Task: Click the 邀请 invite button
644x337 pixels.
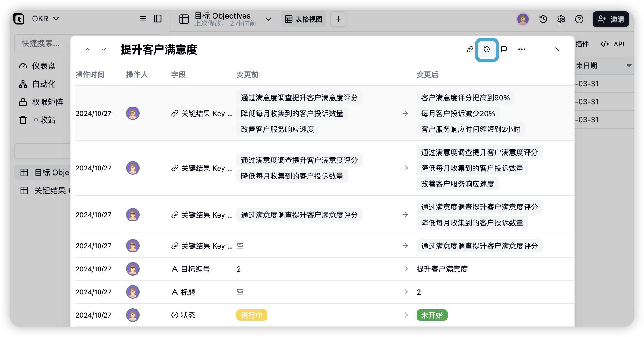Action: click(x=611, y=19)
